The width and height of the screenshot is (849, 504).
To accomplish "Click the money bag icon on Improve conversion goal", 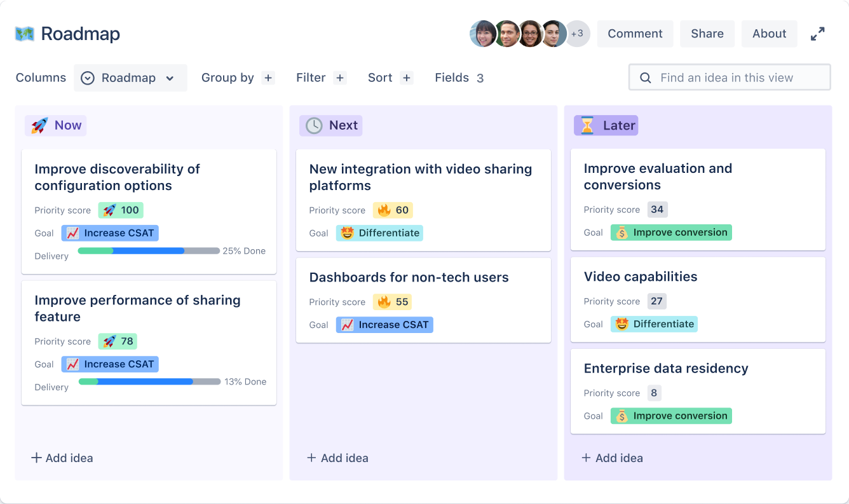I will 622,232.
